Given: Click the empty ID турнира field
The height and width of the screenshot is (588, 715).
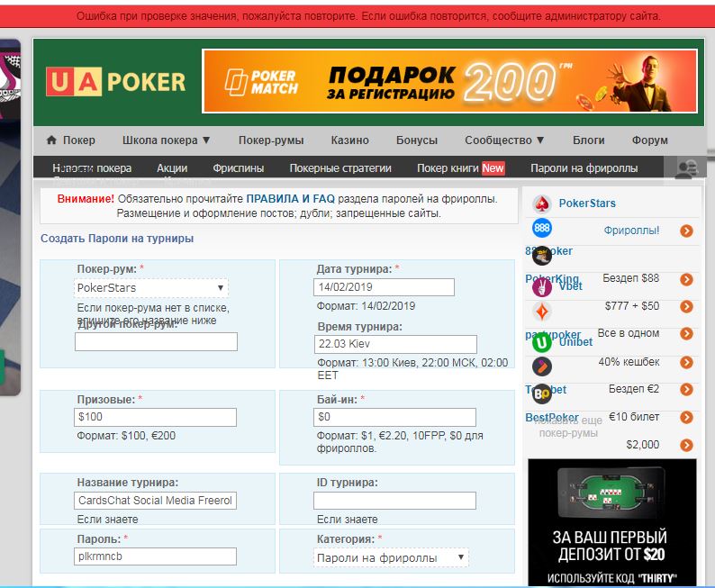Looking at the screenshot, I should (x=395, y=501).
